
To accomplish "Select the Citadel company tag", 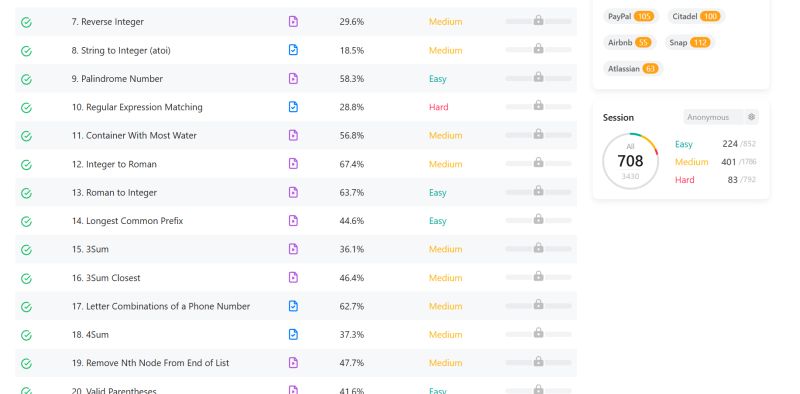I will pos(696,16).
